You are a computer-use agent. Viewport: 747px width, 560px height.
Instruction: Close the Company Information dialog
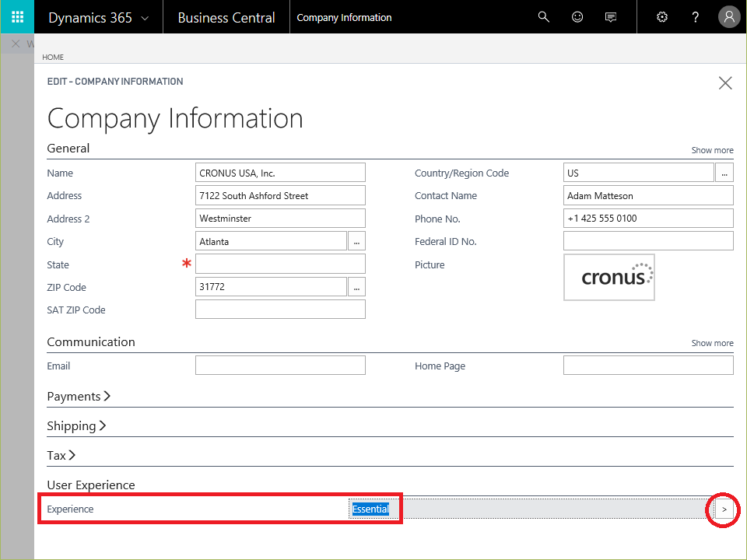pyautogui.click(x=725, y=83)
